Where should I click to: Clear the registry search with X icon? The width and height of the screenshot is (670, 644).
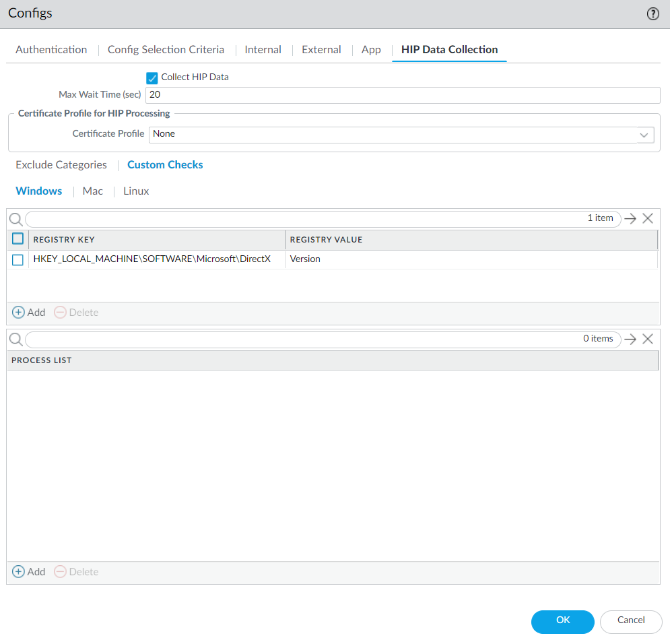[x=648, y=218]
